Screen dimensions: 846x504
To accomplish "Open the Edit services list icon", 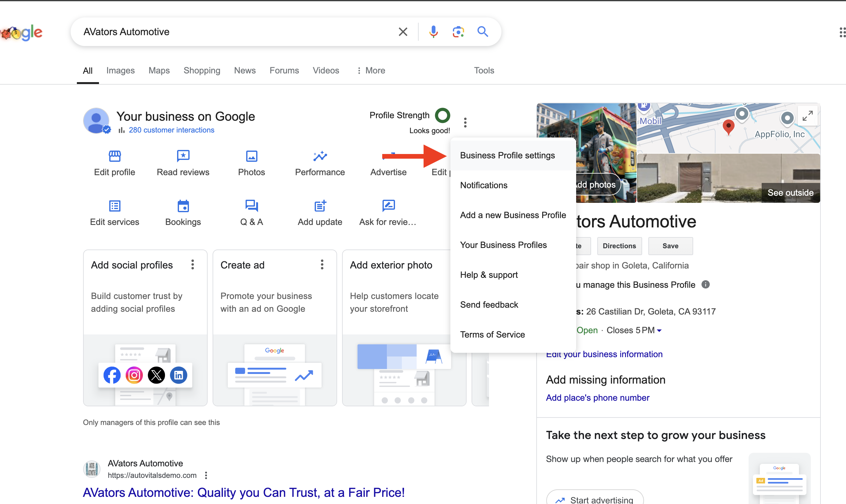I will (115, 206).
